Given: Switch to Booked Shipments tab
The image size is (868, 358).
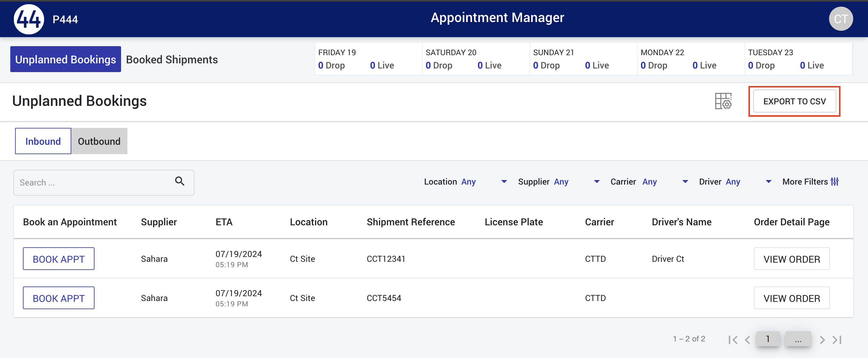Looking at the screenshot, I should [x=172, y=59].
